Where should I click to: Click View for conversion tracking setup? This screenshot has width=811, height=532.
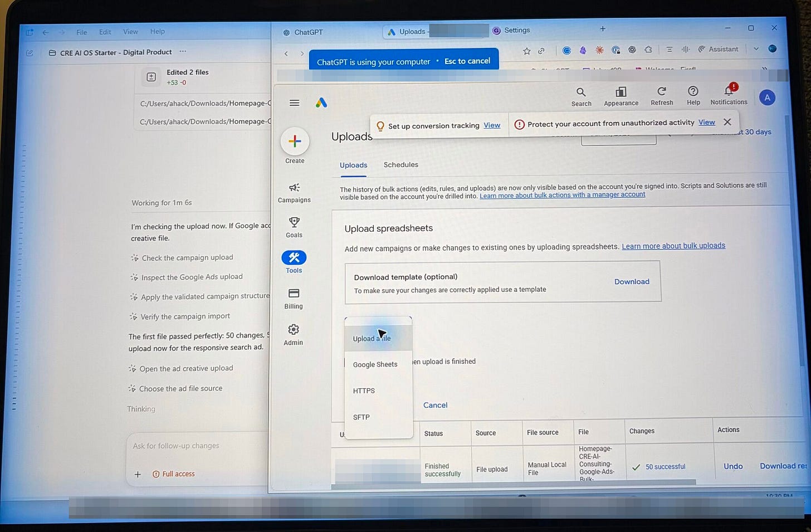(492, 125)
